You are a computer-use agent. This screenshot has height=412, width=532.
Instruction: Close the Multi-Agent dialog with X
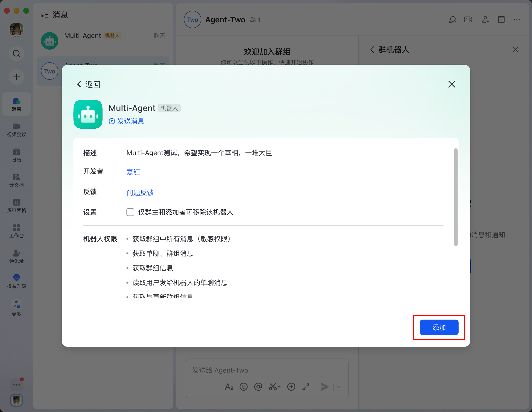point(451,84)
